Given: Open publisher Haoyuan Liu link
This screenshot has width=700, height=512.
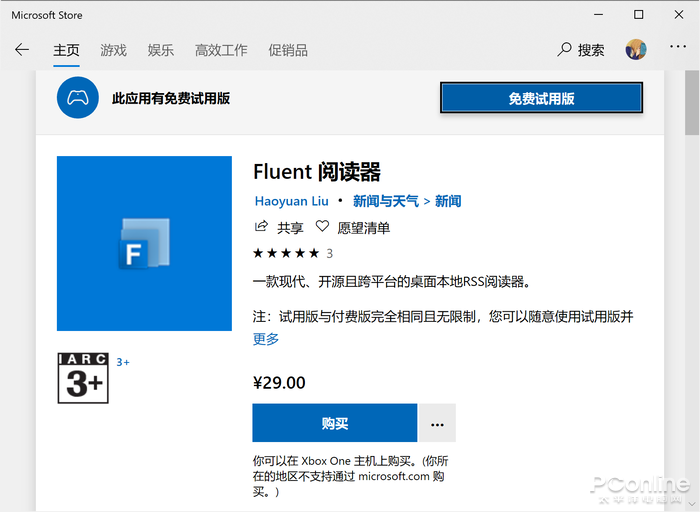Looking at the screenshot, I should (x=292, y=201).
